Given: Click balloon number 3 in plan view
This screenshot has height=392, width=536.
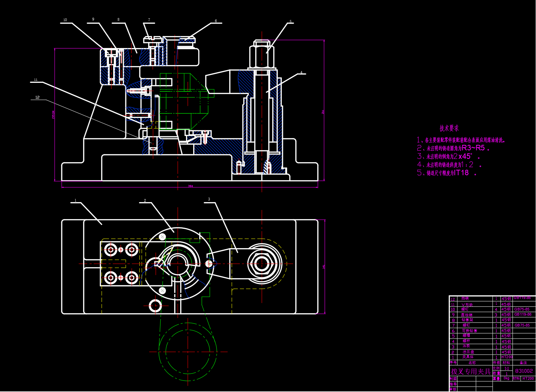Looking at the screenshot, I should (x=209, y=199).
